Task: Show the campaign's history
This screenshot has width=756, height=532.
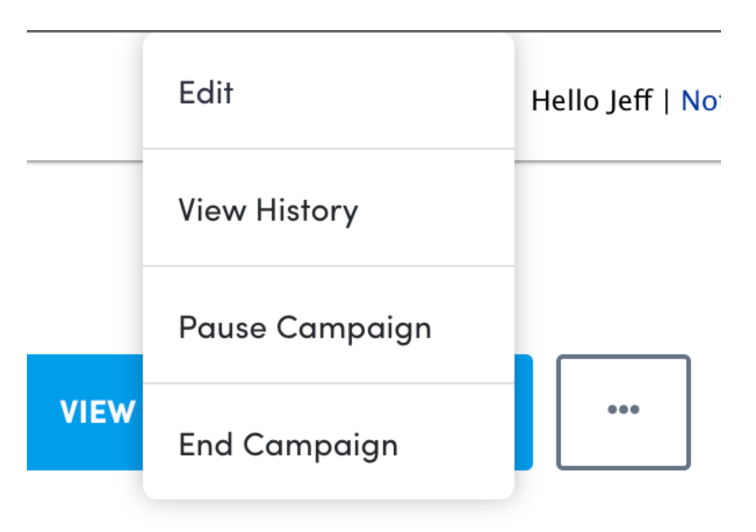Action: point(268,210)
